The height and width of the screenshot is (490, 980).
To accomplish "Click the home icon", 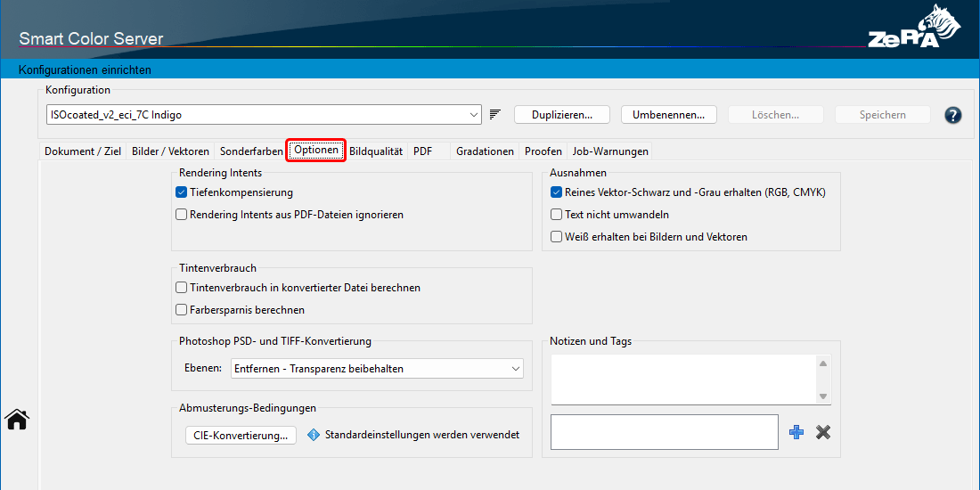I will click(x=17, y=420).
